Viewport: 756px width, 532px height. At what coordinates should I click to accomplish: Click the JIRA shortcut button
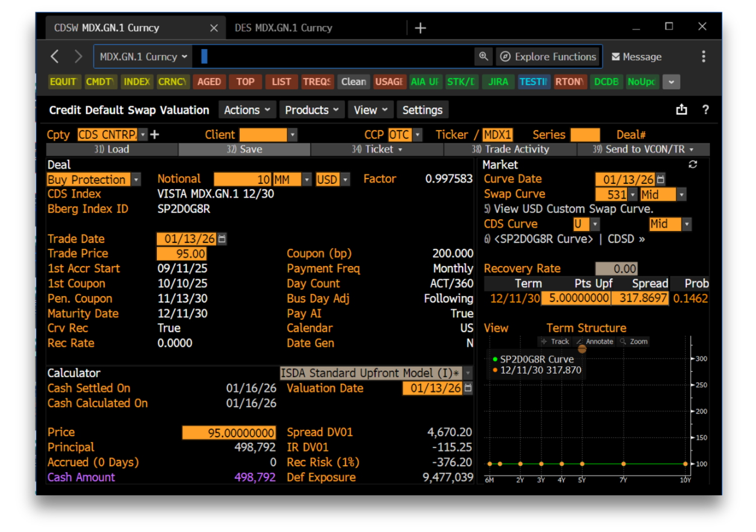coord(498,82)
